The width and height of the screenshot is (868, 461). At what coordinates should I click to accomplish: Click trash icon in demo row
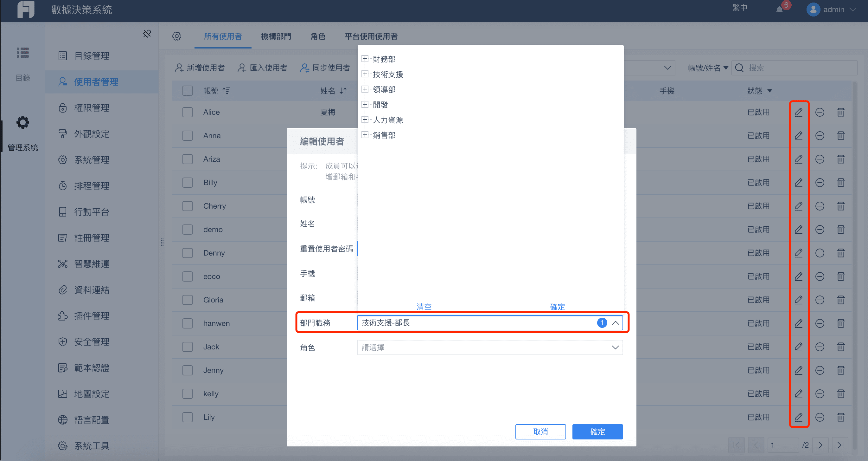(841, 230)
